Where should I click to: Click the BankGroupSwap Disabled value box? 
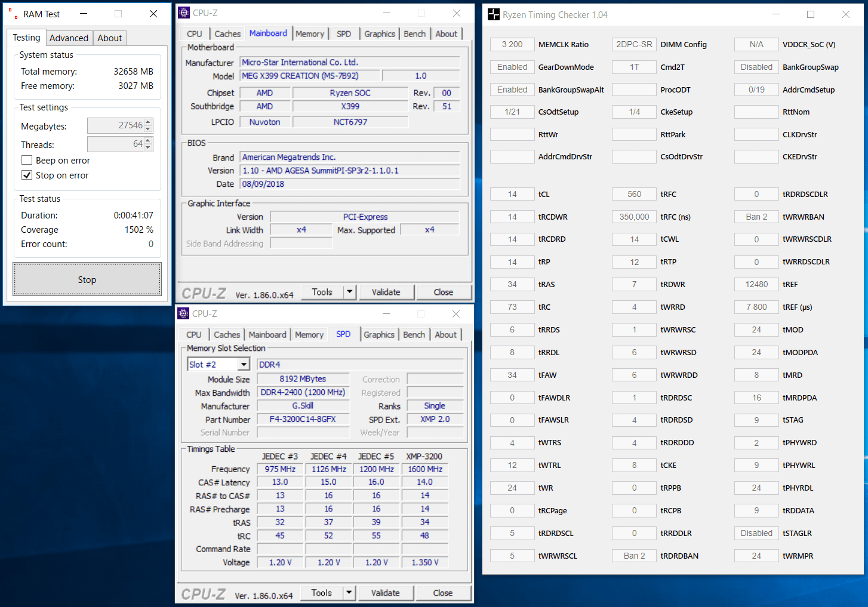coord(756,67)
